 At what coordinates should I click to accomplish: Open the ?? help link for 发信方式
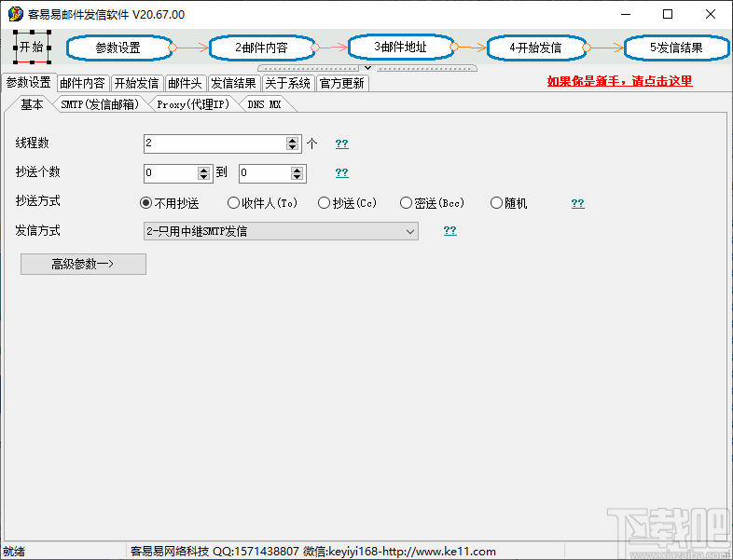coord(450,230)
